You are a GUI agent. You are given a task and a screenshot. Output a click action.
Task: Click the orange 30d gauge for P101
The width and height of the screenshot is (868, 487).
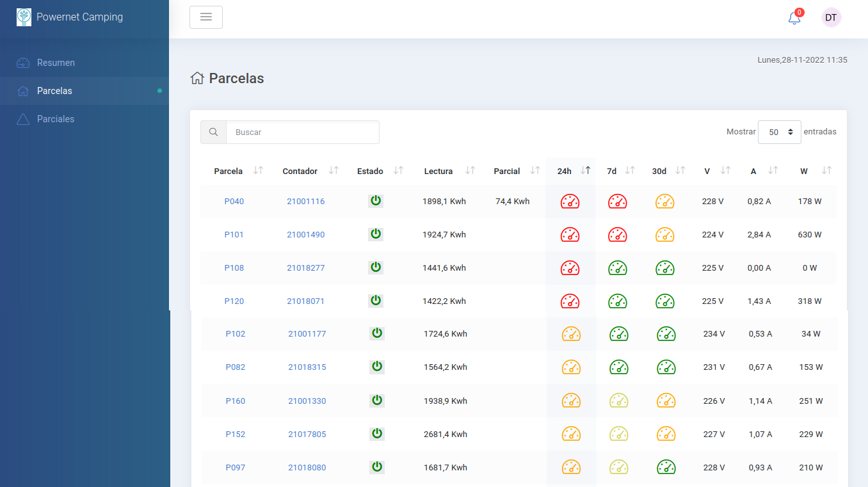(664, 235)
